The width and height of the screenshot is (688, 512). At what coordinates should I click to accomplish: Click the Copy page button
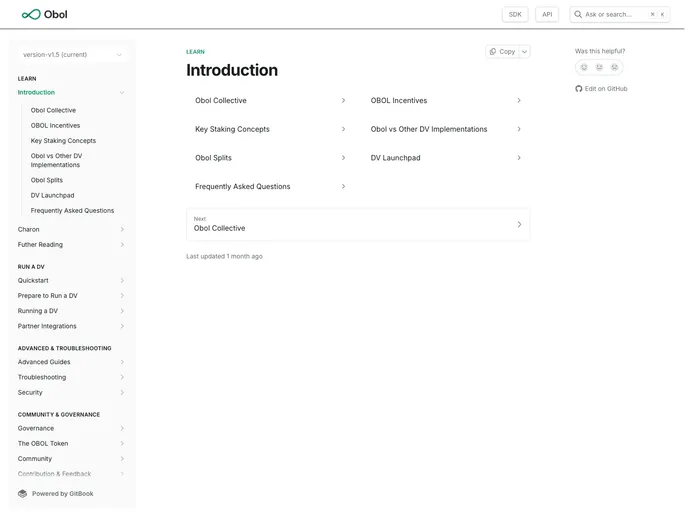[x=502, y=51]
